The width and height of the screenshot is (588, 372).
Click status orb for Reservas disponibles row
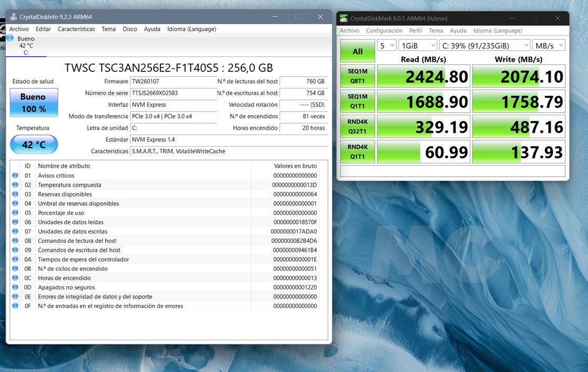(x=15, y=194)
